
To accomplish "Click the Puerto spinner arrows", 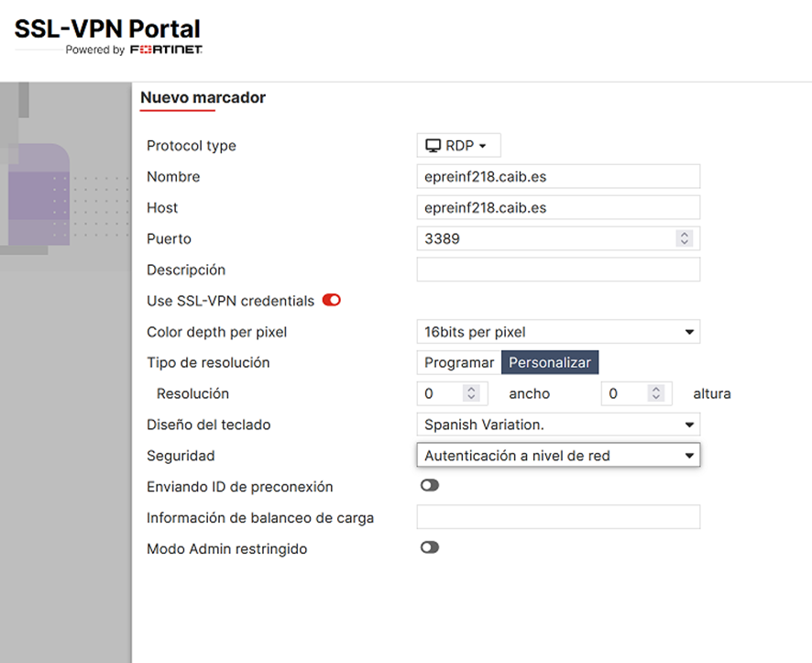I will [x=684, y=239].
